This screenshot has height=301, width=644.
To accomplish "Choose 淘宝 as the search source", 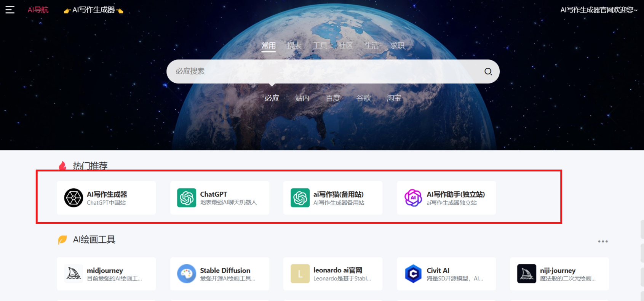I will (394, 98).
